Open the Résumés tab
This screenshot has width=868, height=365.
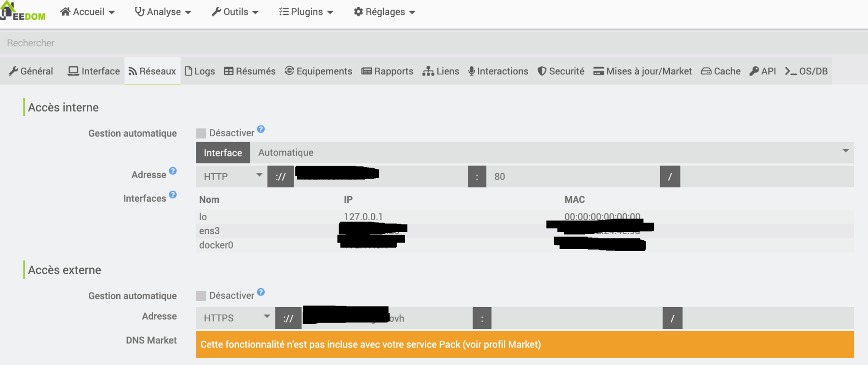(x=250, y=71)
